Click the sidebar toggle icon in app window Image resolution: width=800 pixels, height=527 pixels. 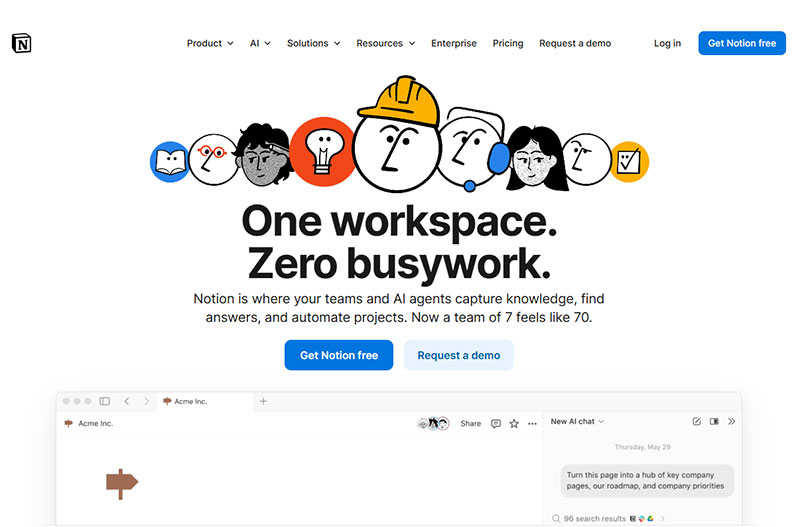(x=104, y=401)
